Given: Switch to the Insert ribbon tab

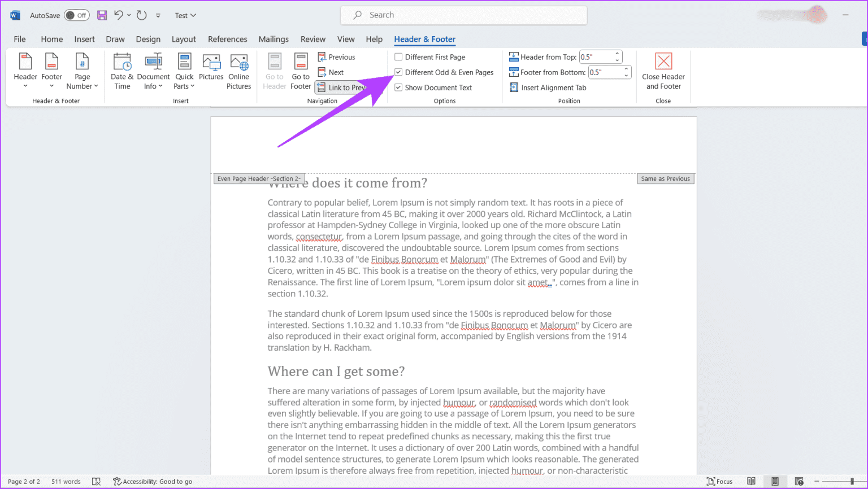Looking at the screenshot, I should 84,39.
